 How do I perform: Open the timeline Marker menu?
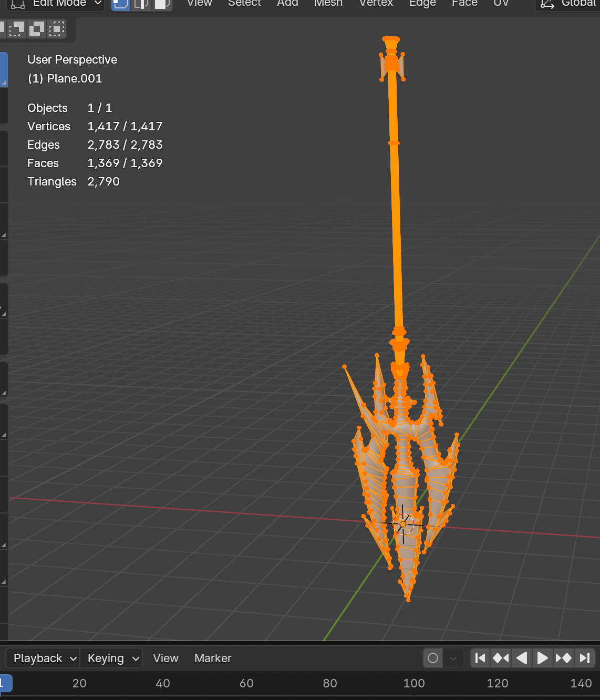(x=213, y=658)
